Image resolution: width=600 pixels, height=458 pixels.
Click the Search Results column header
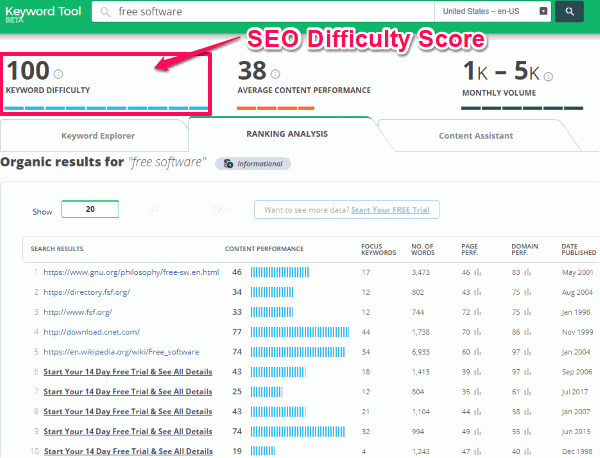(57, 249)
